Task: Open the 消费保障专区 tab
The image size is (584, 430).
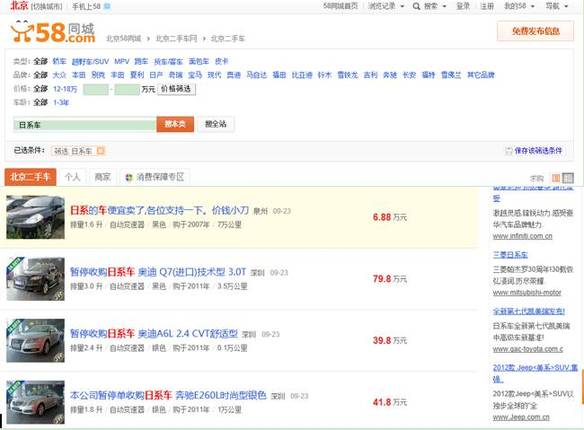Action: 155,177
